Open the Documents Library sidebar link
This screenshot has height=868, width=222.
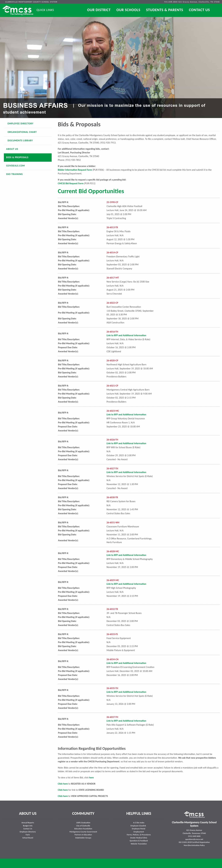pyautogui.click(x=20, y=141)
